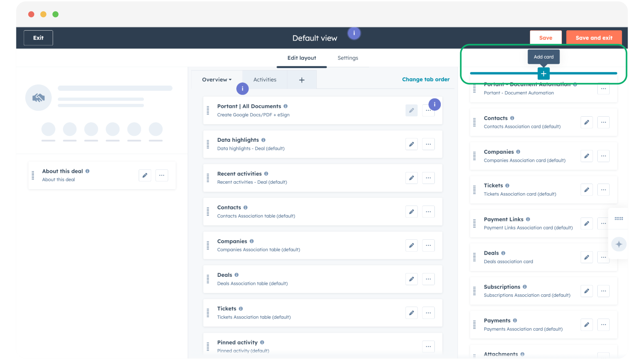Switch to the Activities tab
The height and width of the screenshot is (360, 644).
[265, 80]
